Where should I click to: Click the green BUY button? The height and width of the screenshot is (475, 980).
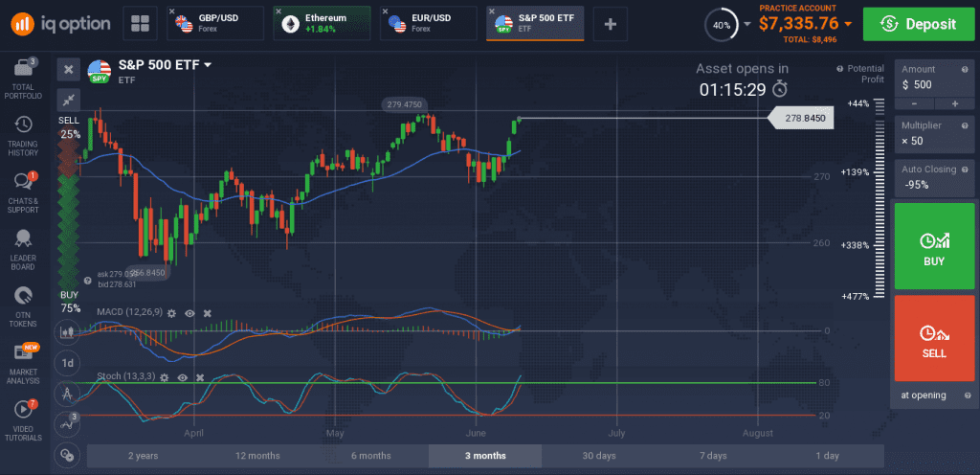tap(934, 245)
